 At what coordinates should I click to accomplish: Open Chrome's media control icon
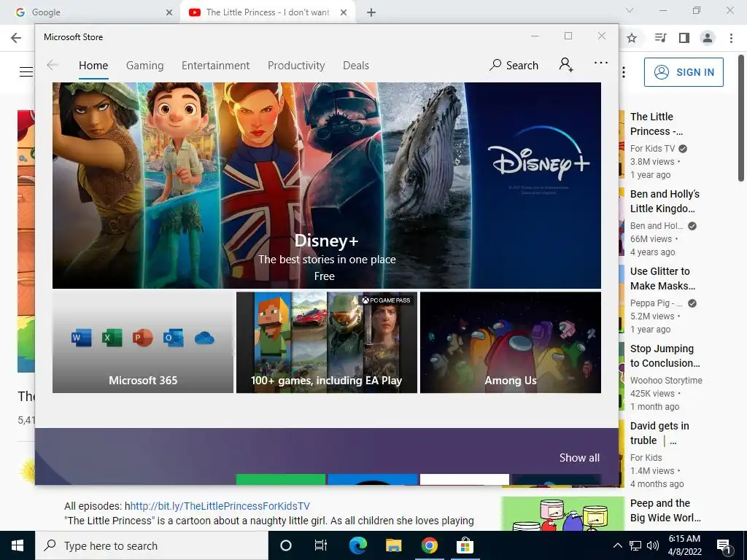660,38
